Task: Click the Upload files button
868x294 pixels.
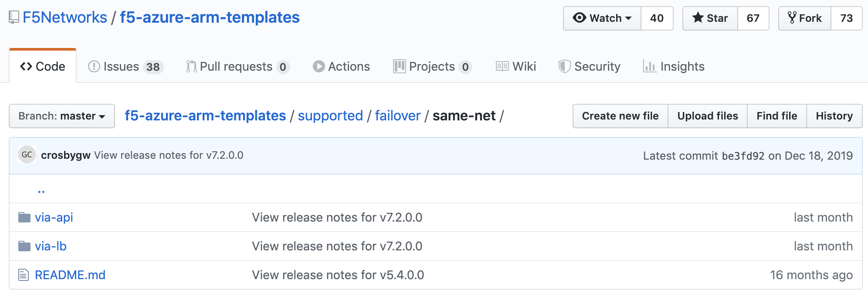Action: click(x=708, y=116)
